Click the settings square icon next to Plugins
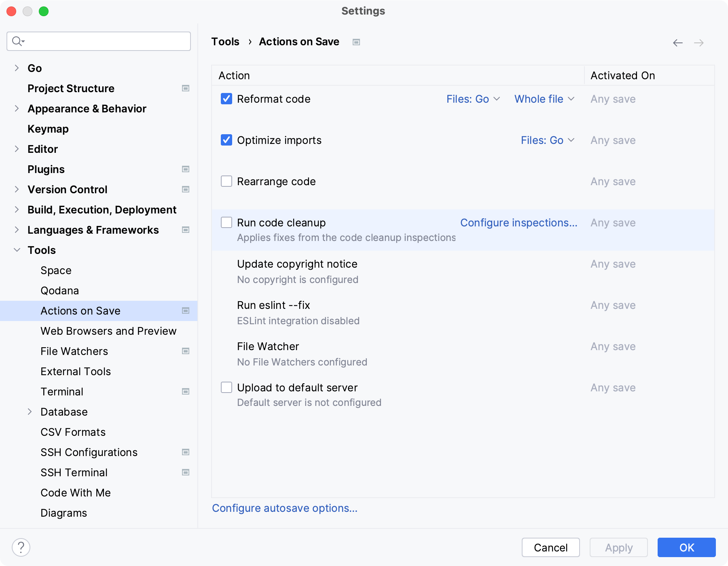The height and width of the screenshot is (566, 728). tap(186, 169)
